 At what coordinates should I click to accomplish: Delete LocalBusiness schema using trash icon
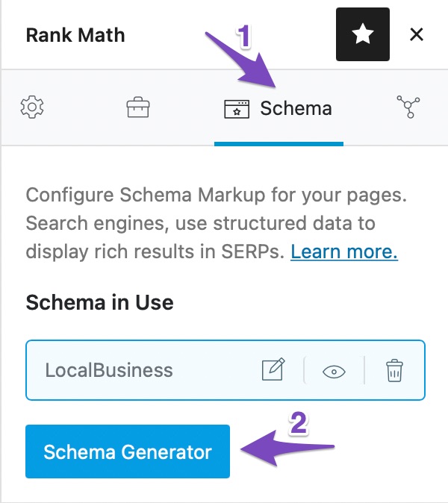click(393, 370)
